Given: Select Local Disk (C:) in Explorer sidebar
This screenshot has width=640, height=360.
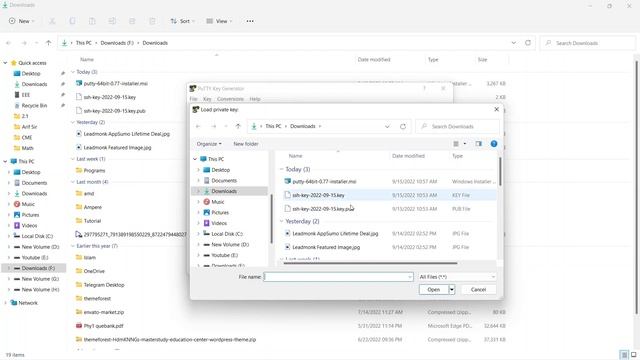Looking at the screenshot, I should (37, 236).
